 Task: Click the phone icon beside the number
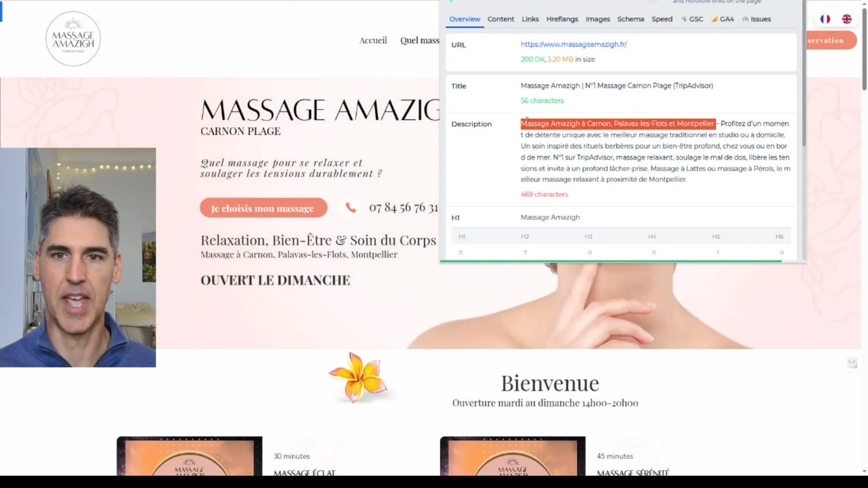pyautogui.click(x=351, y=207)
